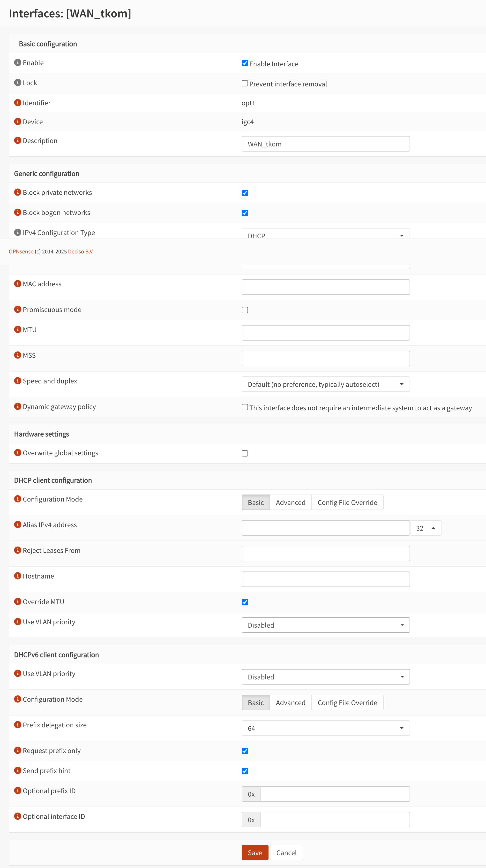
Task: Click the info icon beside Prefix delegation size
Action: click(17, 725)
